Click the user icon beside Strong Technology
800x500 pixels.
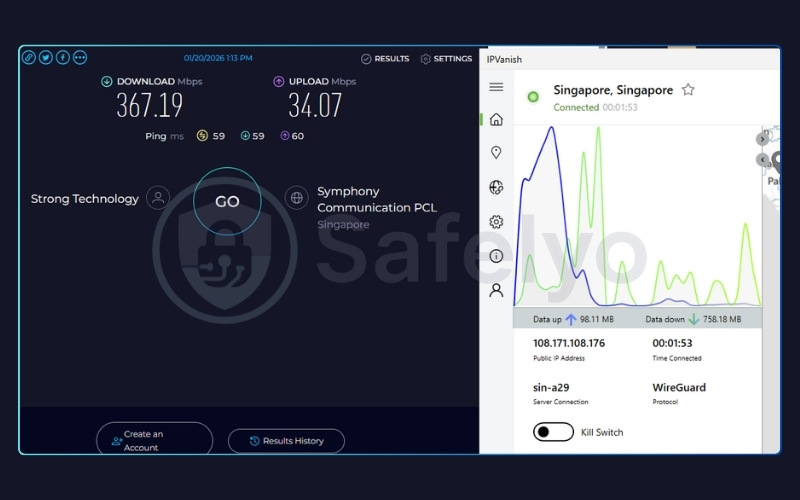(158, 198)
